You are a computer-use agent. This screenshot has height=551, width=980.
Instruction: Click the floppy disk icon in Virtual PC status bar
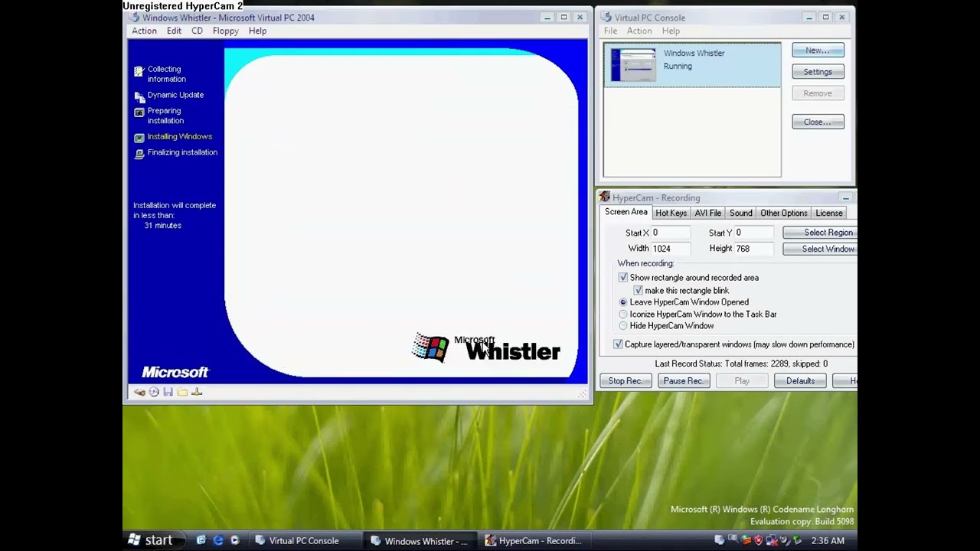coord(168,392)
